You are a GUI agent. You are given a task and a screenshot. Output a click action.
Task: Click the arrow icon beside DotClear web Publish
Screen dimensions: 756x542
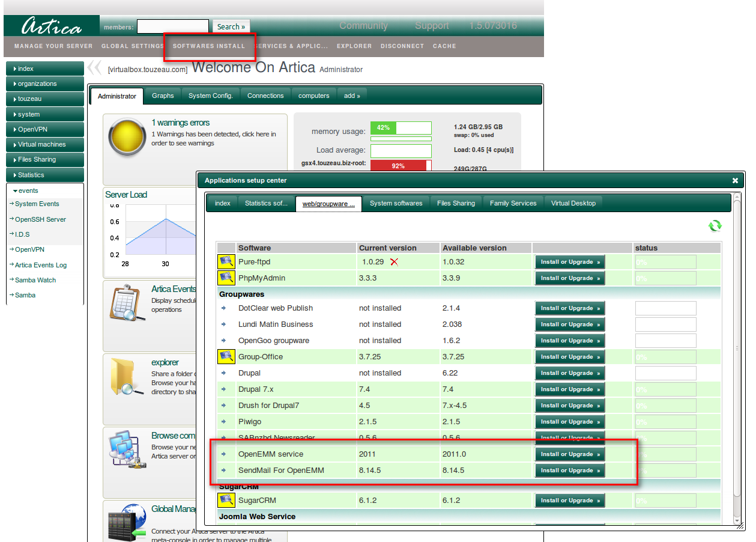[x=223, y=308]
